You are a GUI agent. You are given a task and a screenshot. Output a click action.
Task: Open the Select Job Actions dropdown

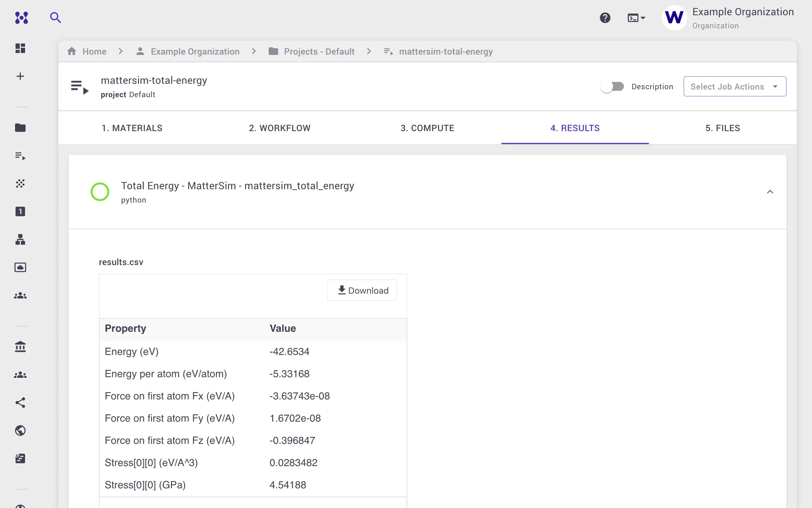click(735, 86)
